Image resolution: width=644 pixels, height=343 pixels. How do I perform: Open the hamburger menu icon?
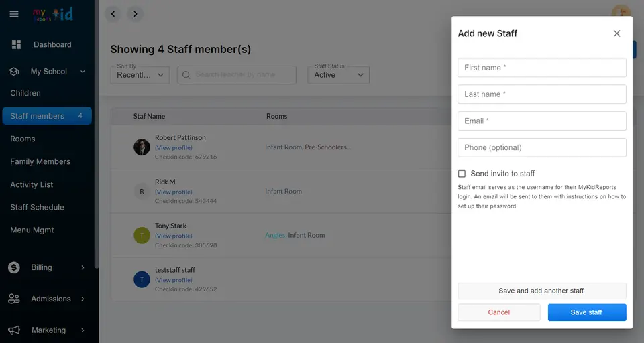coord(14,14)
